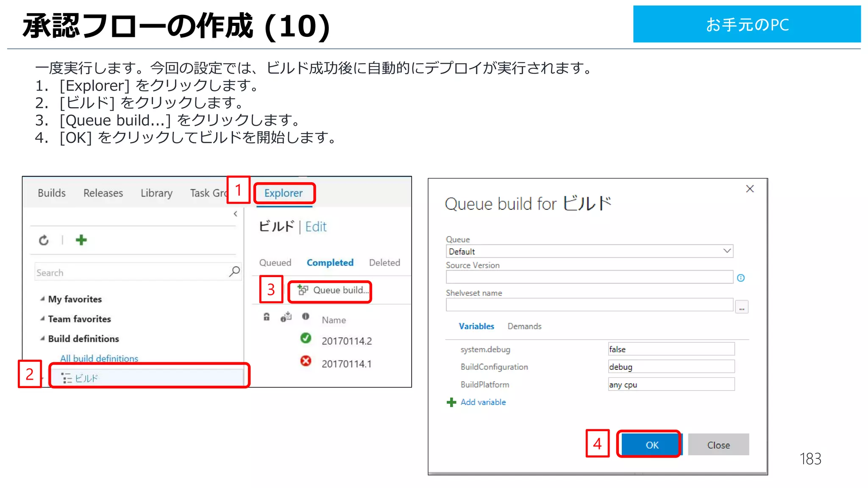Select the Demands tab in dialog
Viewport: 868px width, 488px height.
(x=524, y=326)
